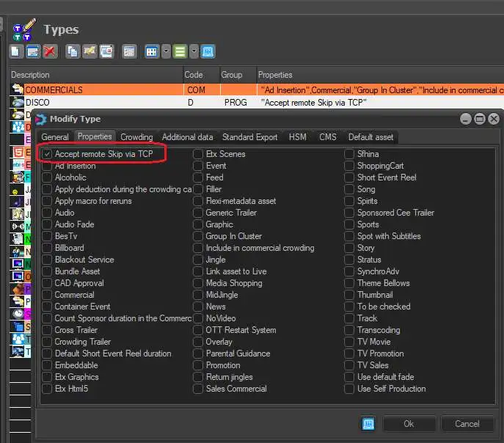Open dropdown arrow next to grid view icon

click(x=167, y=51)
